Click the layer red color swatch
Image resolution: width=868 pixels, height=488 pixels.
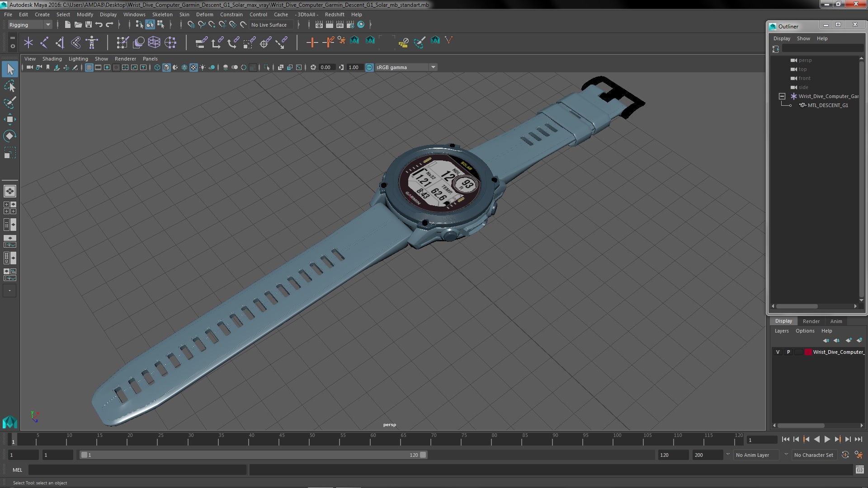[x=808, y=352]
